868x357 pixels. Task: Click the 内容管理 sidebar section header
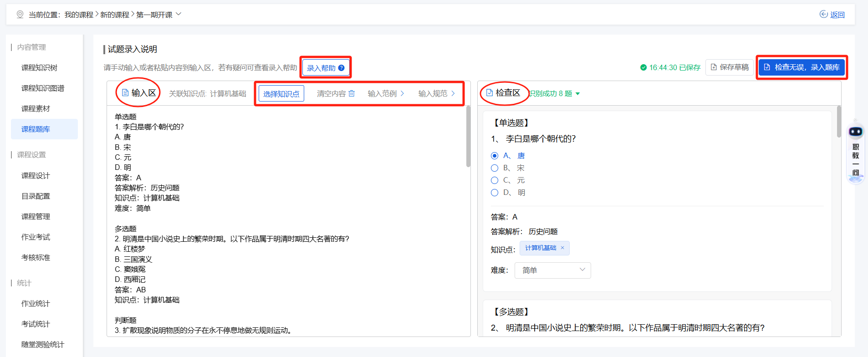tap(31, 47)
